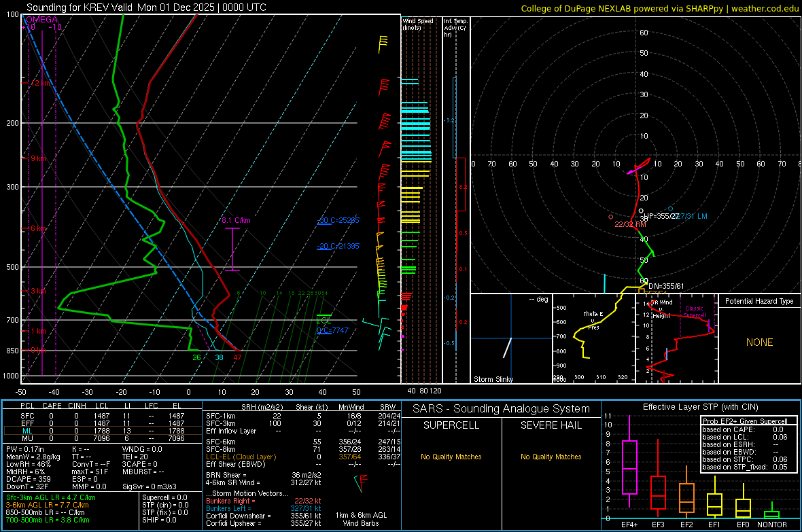Viewport: 802px width, 532px height.
Task: Click the SARS - Sounding Analogue System title
Action: (501, 409)
